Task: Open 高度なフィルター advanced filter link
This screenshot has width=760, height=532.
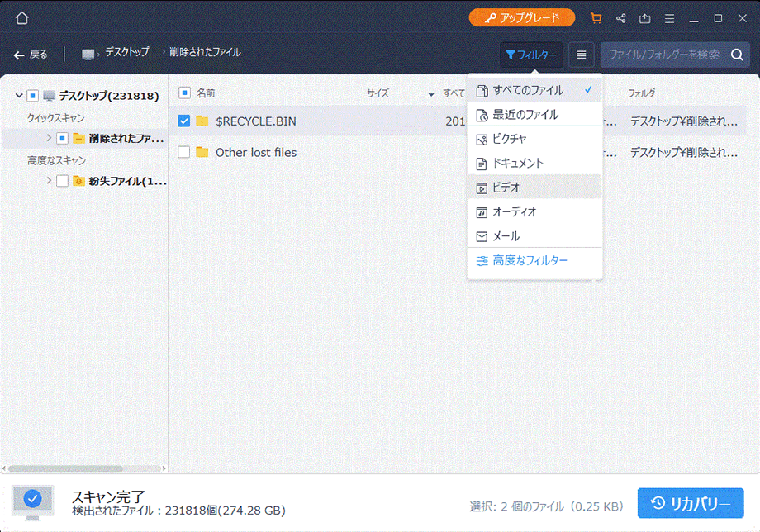Action: point(530,261)
